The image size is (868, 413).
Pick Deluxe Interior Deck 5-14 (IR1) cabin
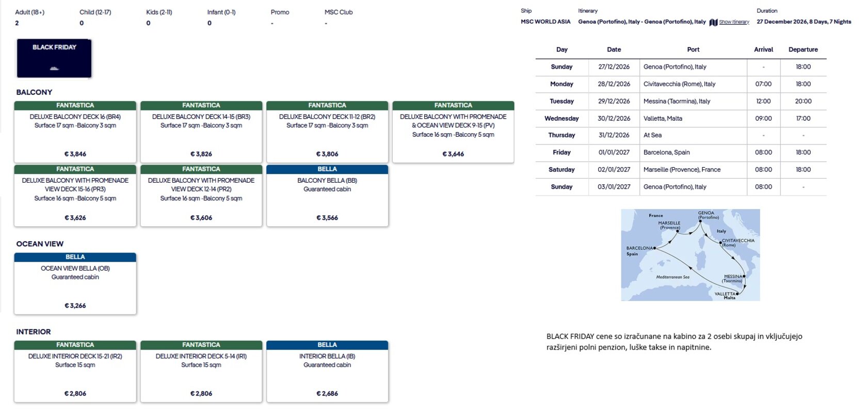pyautogui.click(x=201, y=371)
